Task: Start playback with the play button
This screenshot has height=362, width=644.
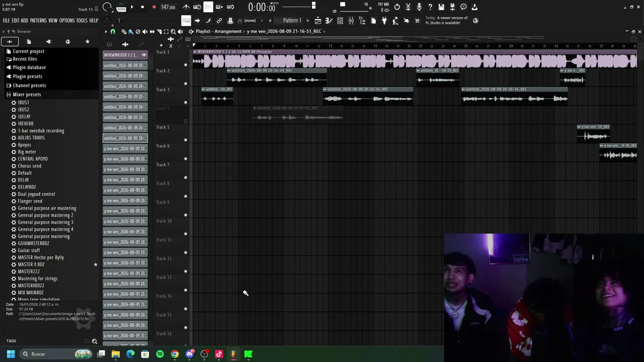Action: click(x=132, y=7)
